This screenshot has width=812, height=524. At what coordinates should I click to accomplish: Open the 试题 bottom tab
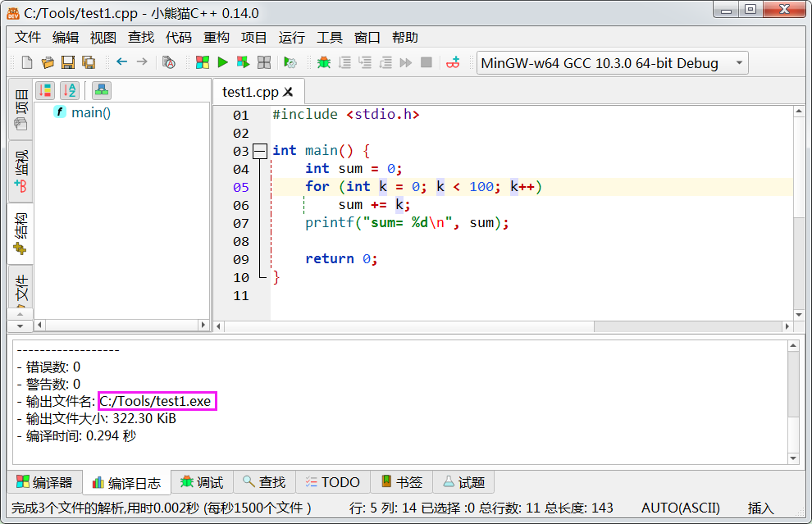463,482
